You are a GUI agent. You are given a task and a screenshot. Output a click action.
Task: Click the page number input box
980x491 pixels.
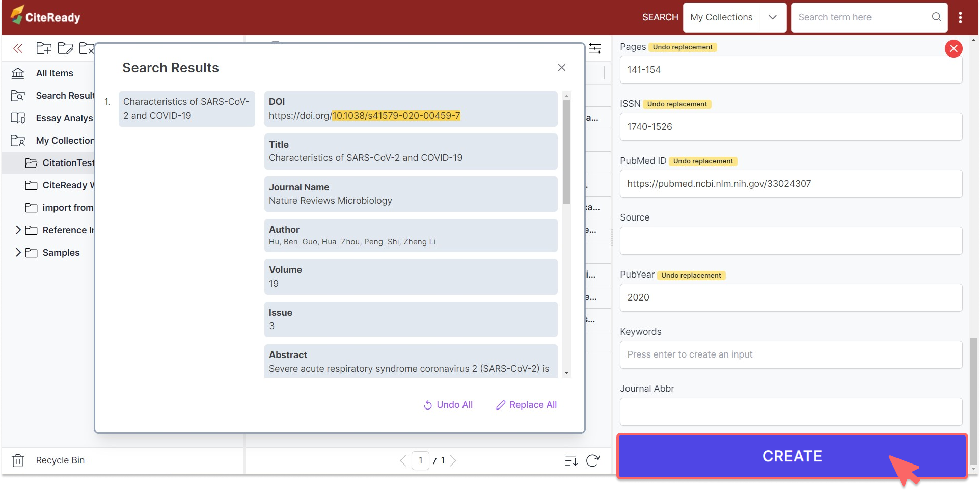420,460
